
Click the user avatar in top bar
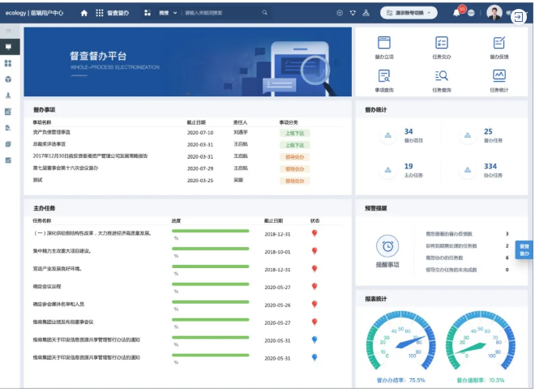point(494,13)
